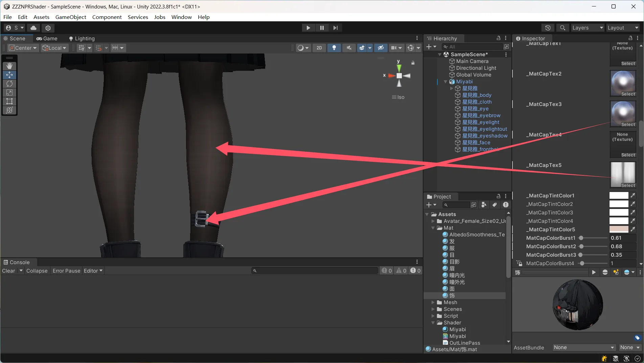Select the Rotate tool

tap(9, 84)
